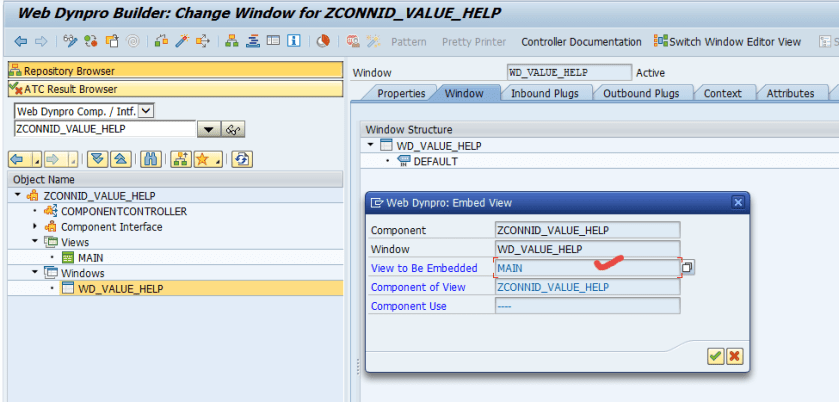Open the Favorites star dropdown arrow
This screenshot has height=402, width=839.
218,160
